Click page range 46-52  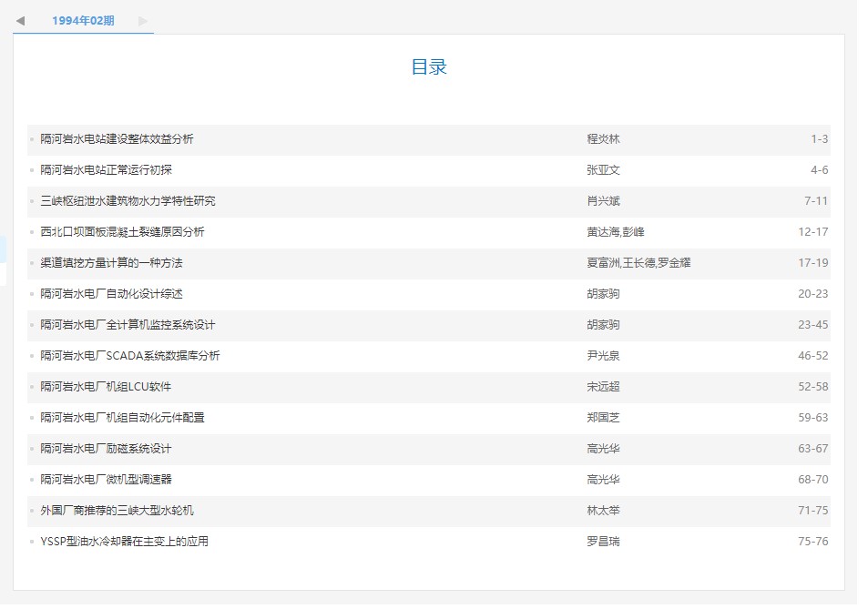point(813,356)
